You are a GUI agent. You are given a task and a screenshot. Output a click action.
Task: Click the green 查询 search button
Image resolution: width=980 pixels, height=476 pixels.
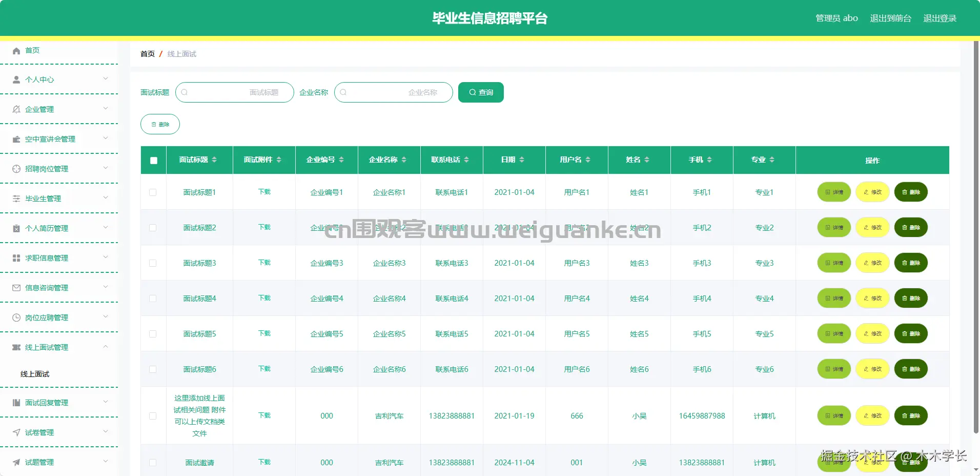coord(481,92)
